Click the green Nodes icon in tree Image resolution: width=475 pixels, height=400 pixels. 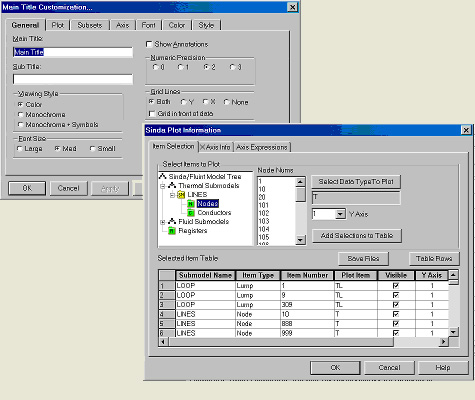click(191, 204)
